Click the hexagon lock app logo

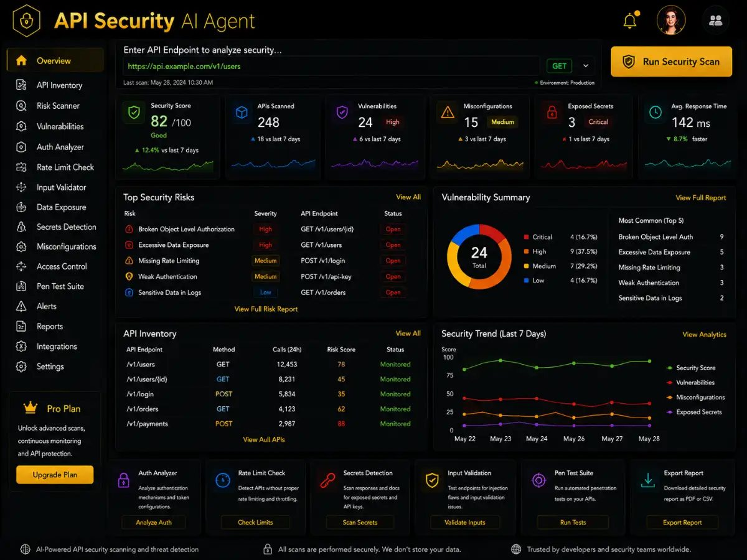pos(26,21)
